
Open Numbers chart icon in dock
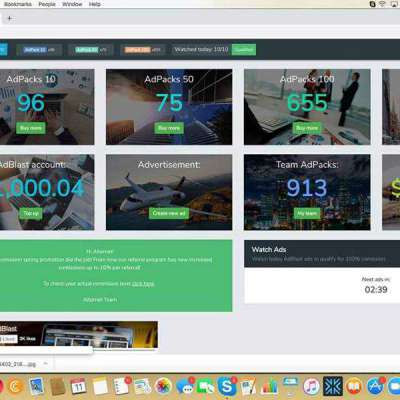(269, 387)
